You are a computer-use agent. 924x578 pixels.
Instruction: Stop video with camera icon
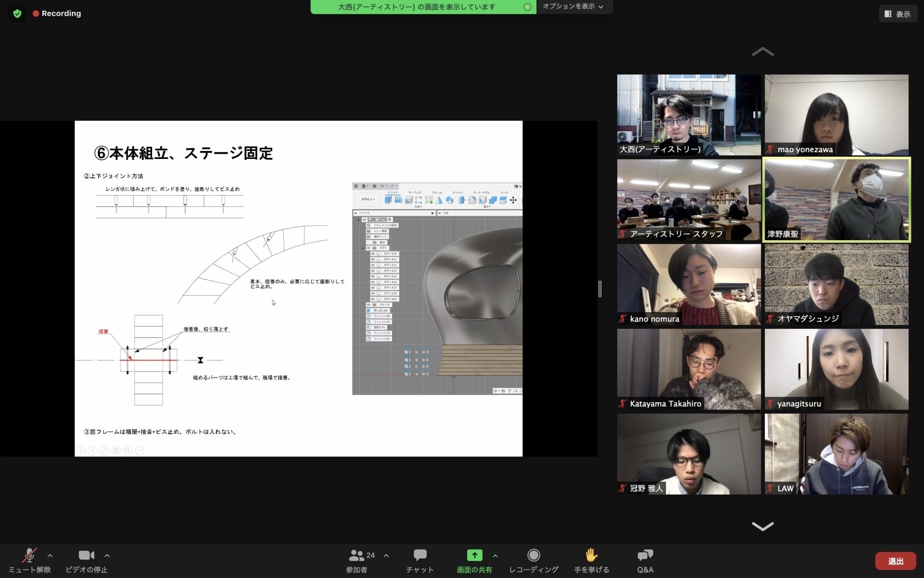click(86, 555)
